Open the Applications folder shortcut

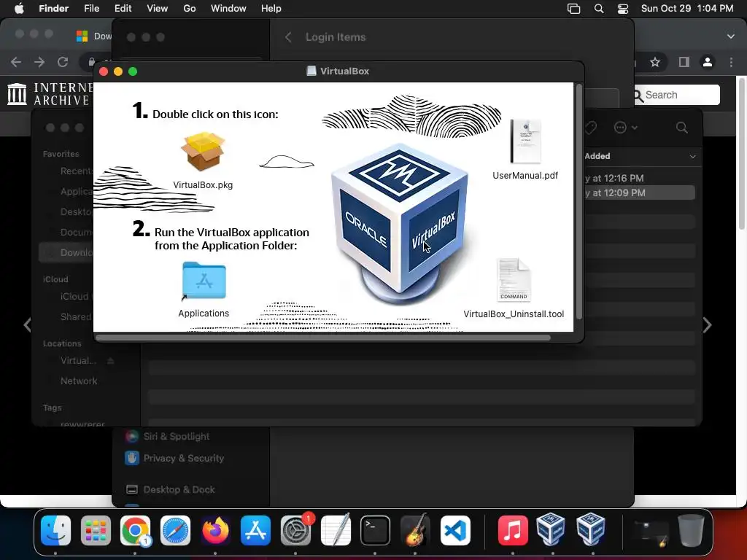204,281
